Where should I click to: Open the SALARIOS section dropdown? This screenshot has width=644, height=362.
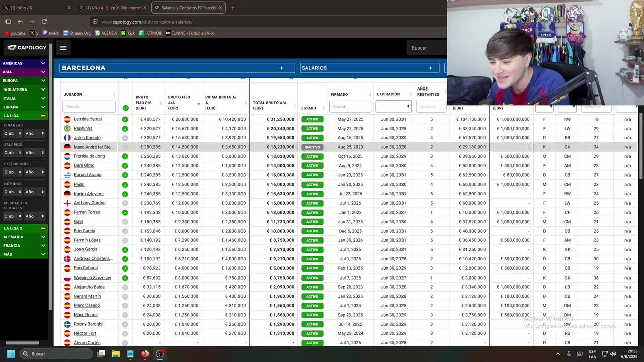[369, 68]
